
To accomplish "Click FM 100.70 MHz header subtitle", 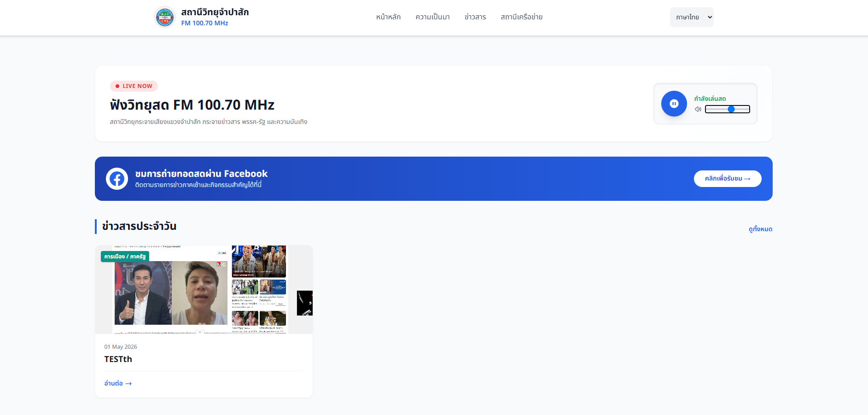I will tap(204, 23).
